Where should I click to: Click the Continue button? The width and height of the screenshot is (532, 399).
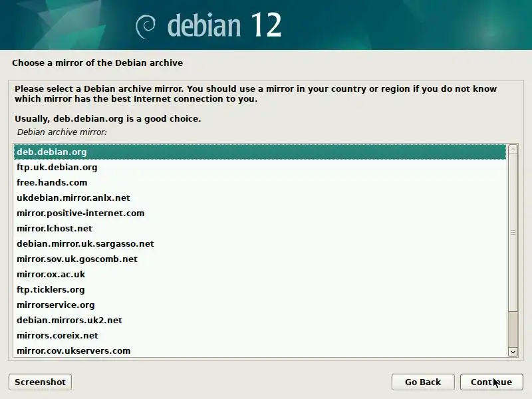tap(491, 382)
